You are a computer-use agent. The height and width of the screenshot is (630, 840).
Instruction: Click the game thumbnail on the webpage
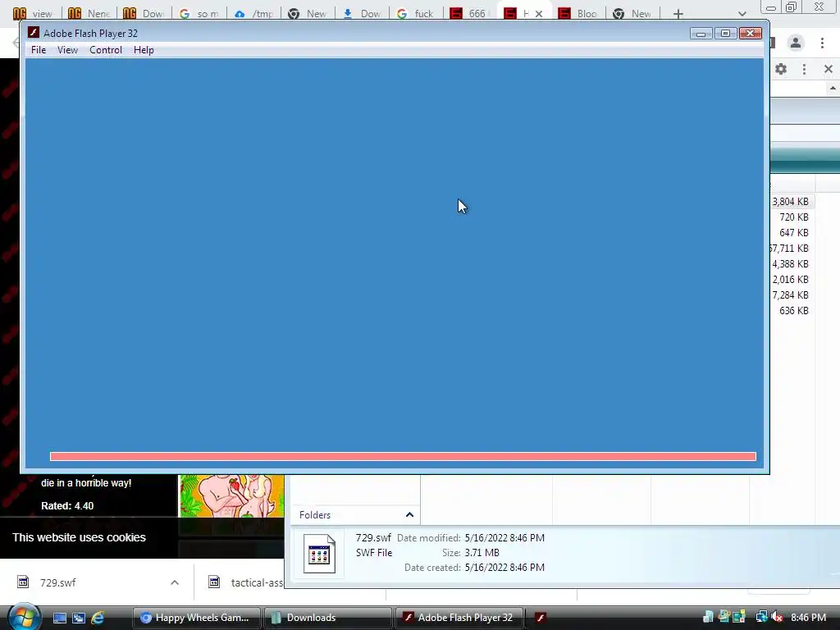pyautogui.click(x=231, y=495)
